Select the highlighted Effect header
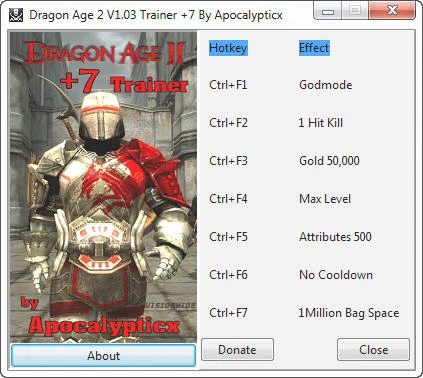This screenshot has width=423, height=378. click(x=314, y=48)
